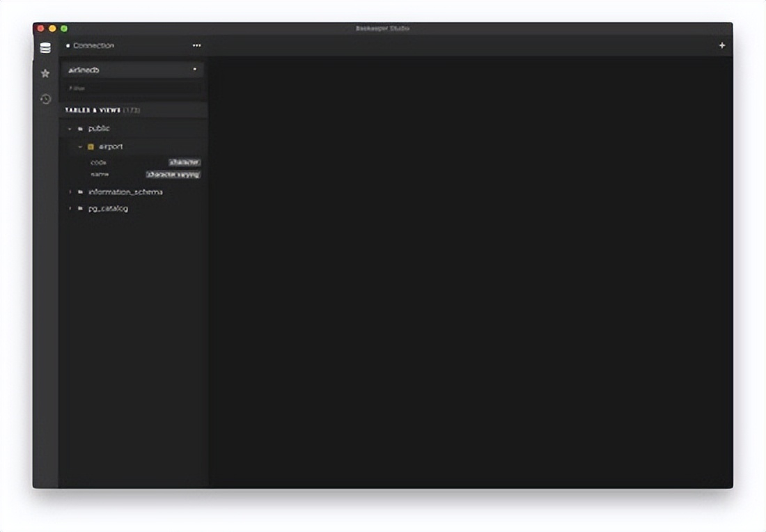Add a new tab with plus icon
The image size is (766, 532).
pos(721,45)
